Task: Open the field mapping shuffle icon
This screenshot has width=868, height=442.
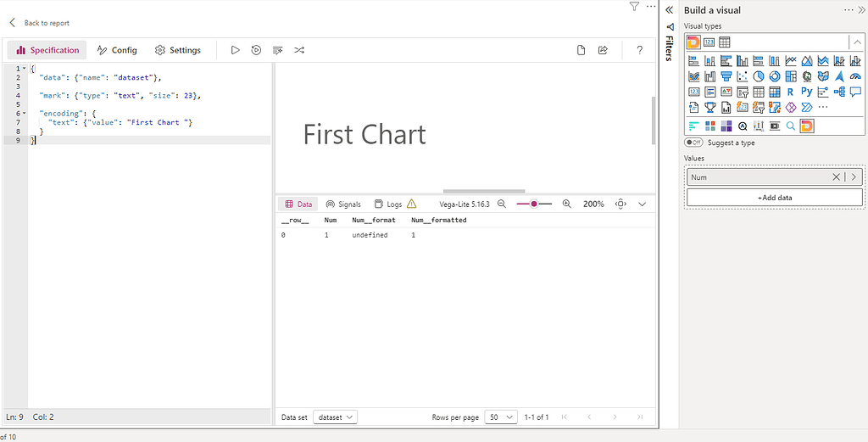Action: pyautogui.click(x=299, y=50)
